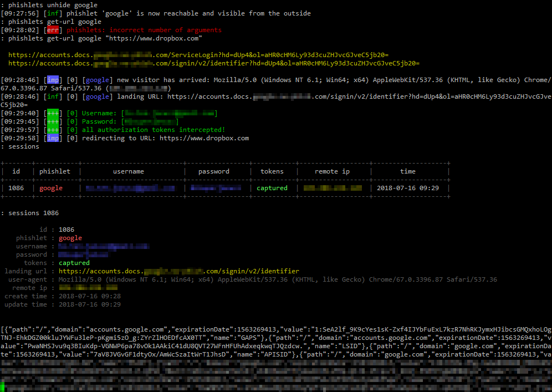Click the red 'err' tag
This screenshot has height=392, width=552.
tap(53, 30)
